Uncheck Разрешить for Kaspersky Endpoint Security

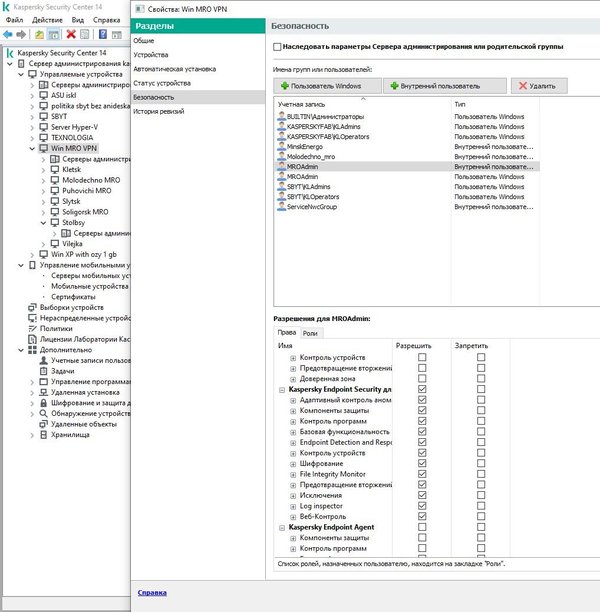pos(422,389)
